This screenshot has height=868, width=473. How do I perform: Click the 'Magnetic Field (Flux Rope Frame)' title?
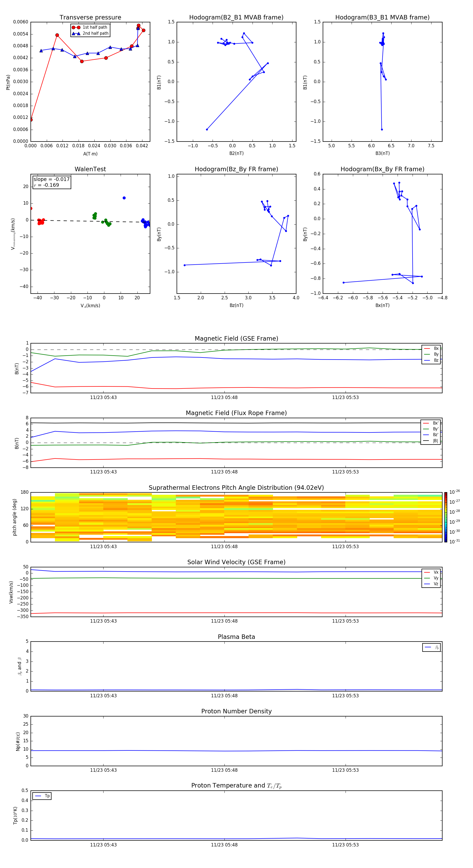pyautogui.click(x=236, y=413)
